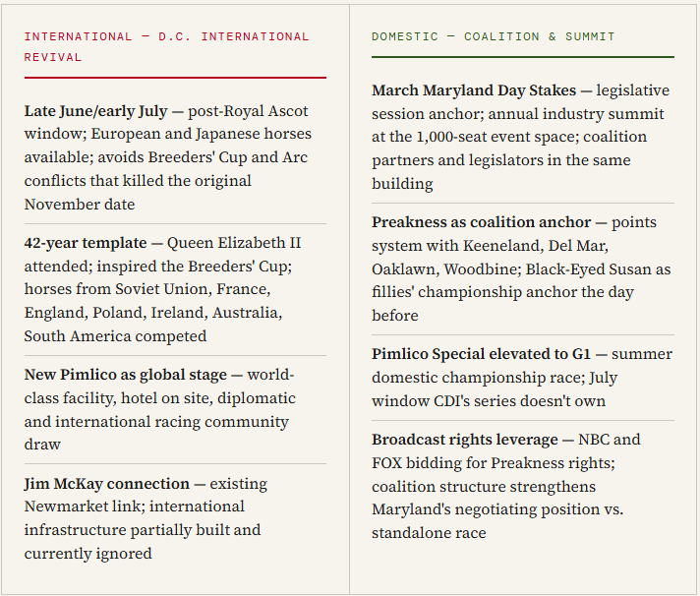Click the International — D.C. International Revival heading

166,47
